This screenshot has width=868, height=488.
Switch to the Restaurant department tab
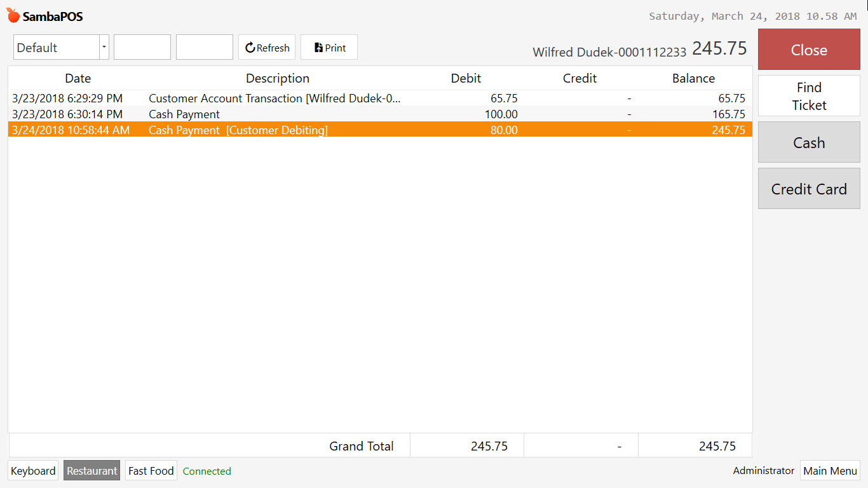point(92,471)
